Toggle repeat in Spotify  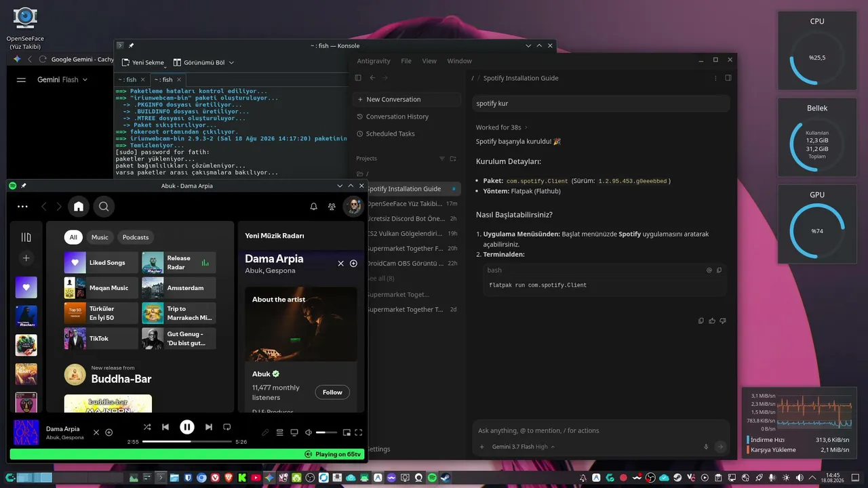pos(227,427)
